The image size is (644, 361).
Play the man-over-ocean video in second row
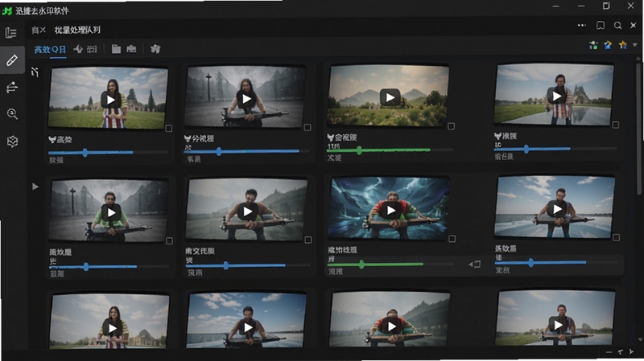tap(556, 209)
